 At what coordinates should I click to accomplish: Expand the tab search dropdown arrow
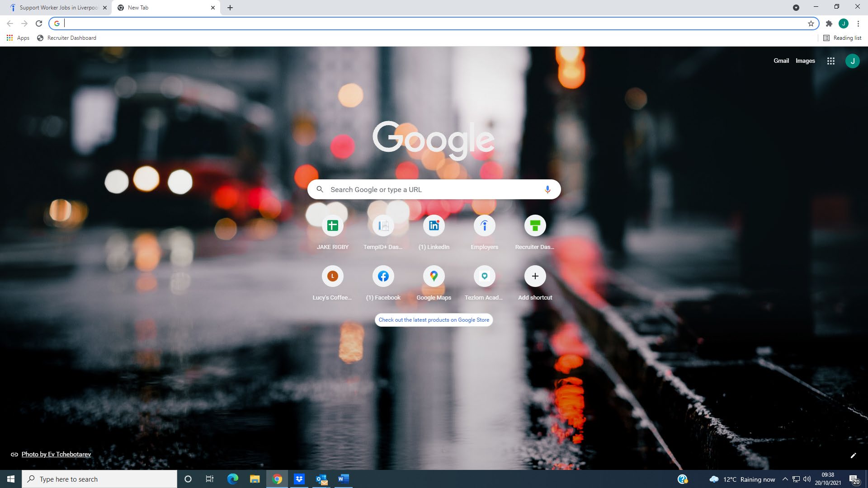(x=796, y=8)
